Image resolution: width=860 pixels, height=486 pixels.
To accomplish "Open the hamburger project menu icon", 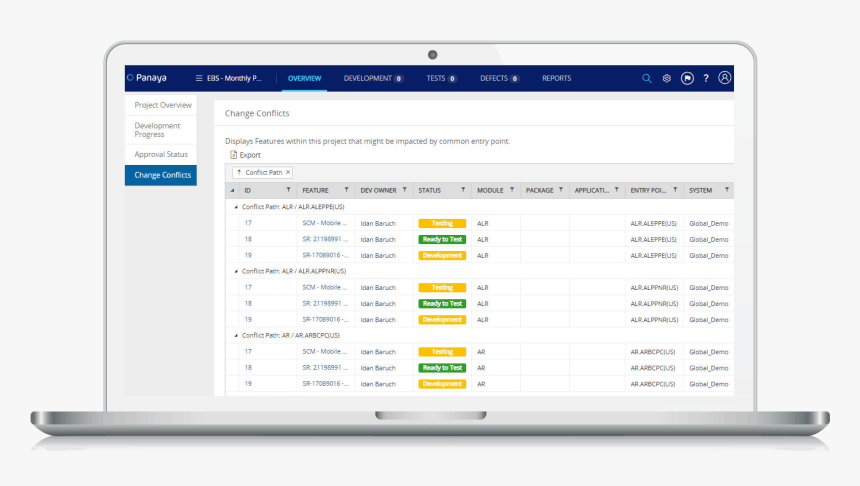I will [199, 78].
